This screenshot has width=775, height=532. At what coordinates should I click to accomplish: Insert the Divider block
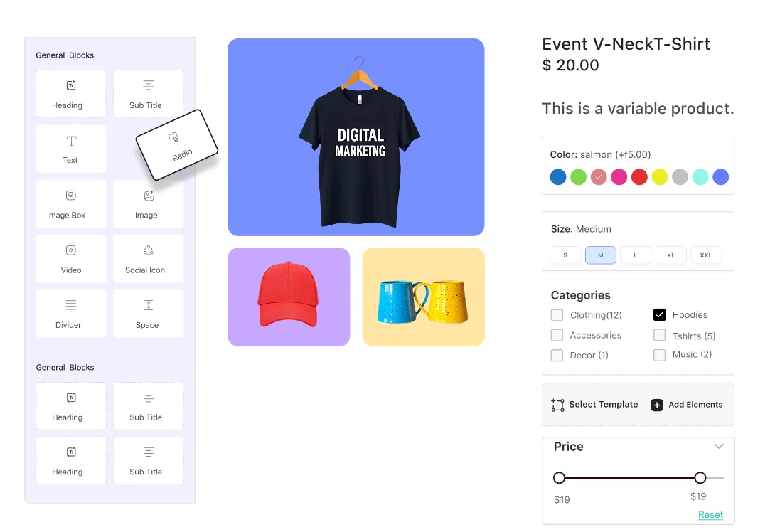point(70,314)
